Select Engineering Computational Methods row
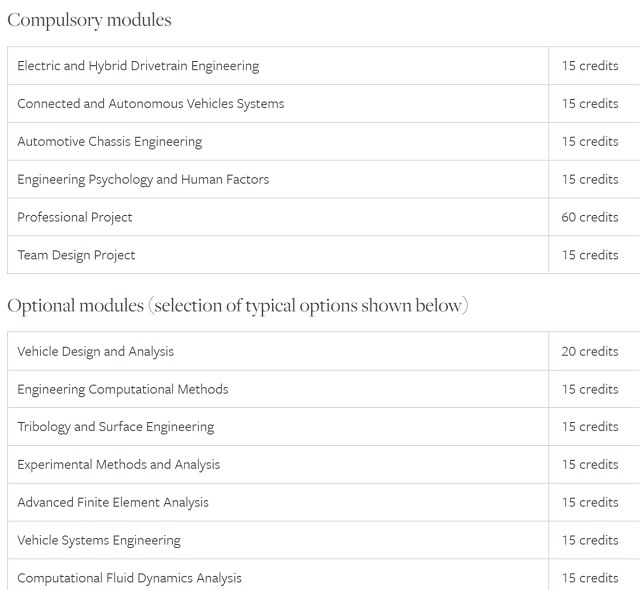 [323, 389]
